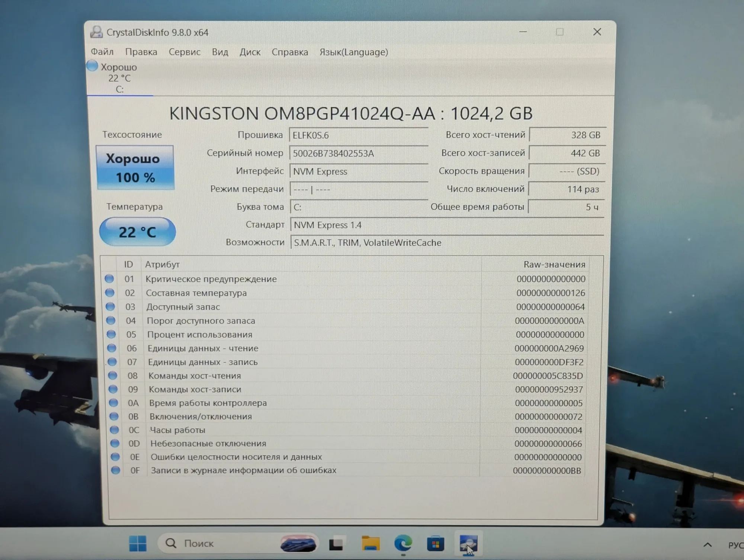Open the Сервис menu
Image resolution: width=744 pixels, height=560 pixels.
pos(185,52)
